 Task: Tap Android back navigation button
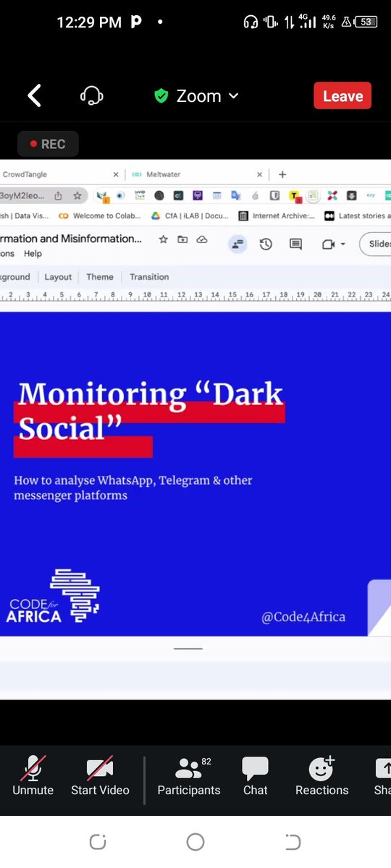[293, 842]
